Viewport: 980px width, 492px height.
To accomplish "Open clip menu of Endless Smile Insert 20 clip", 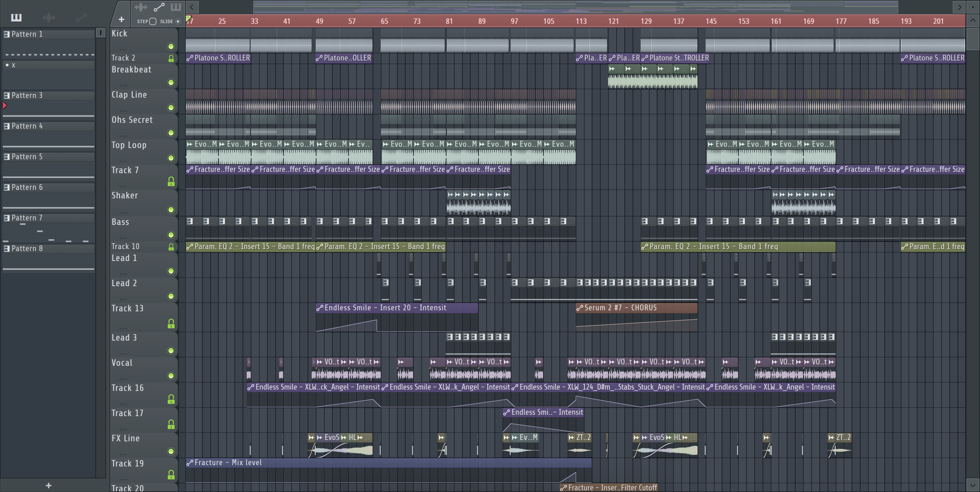I will 320,308.
